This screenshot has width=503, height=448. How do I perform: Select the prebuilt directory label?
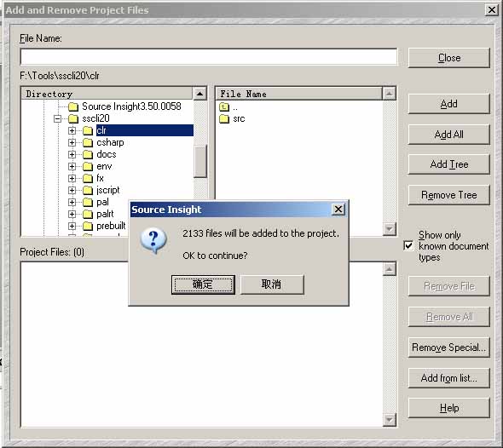pos(111,226)
